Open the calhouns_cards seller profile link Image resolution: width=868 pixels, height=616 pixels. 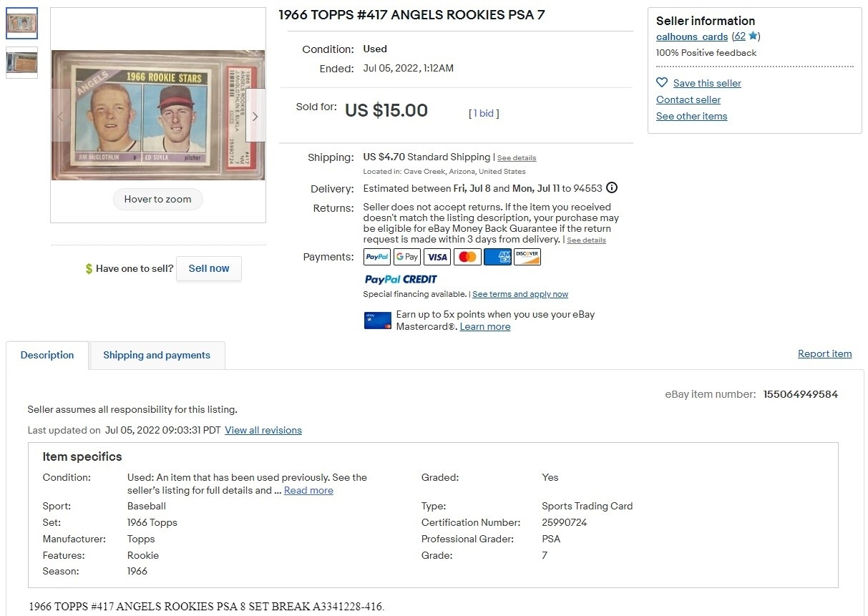click(692, 36)
